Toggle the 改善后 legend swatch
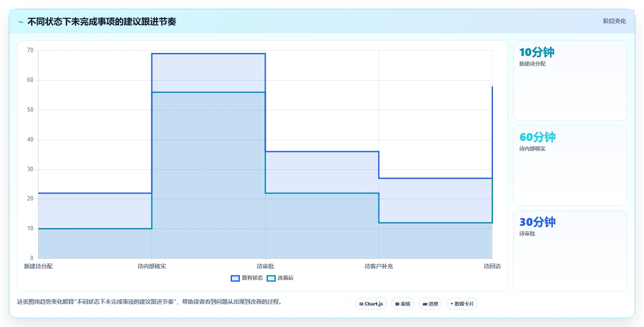The height and width of the screenshot is (327, 644). tap(271, 278)
